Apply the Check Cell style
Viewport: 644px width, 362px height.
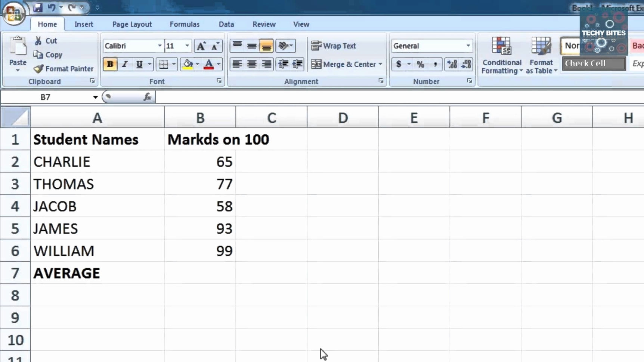(x=593, y=63)
